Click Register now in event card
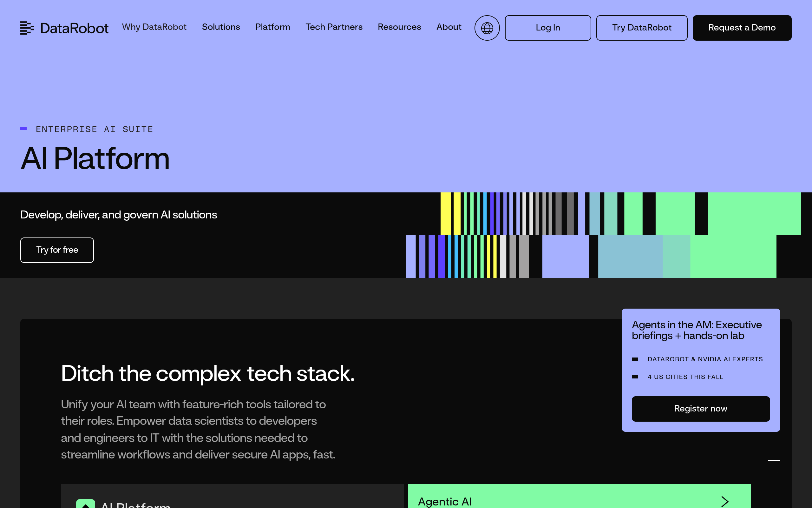The height and width of the screenshot is (508, 812). tap(701, 409)
